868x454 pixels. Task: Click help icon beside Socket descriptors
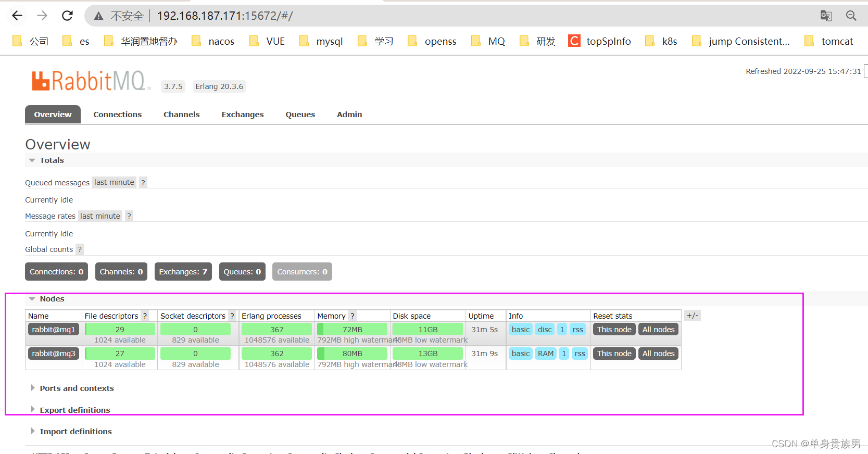tap(232, 316)
